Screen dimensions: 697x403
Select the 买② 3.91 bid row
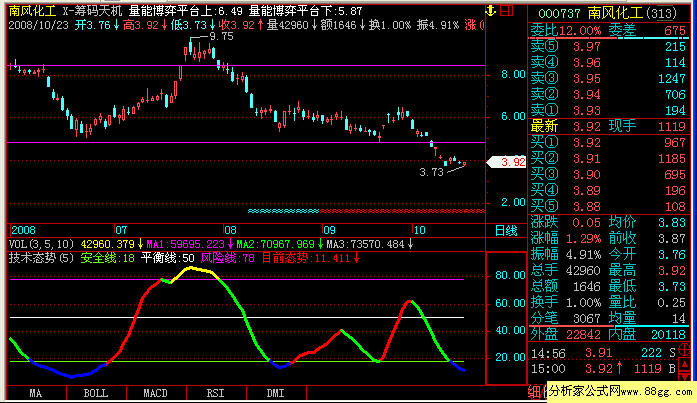tap(608, 159)
